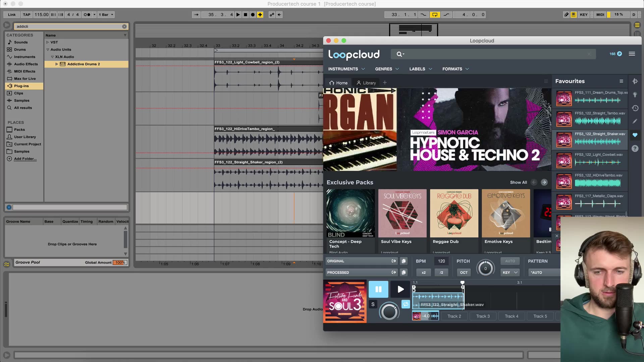Click the TAP tempo button
The image size is (644, 362).
pos(26,15)
